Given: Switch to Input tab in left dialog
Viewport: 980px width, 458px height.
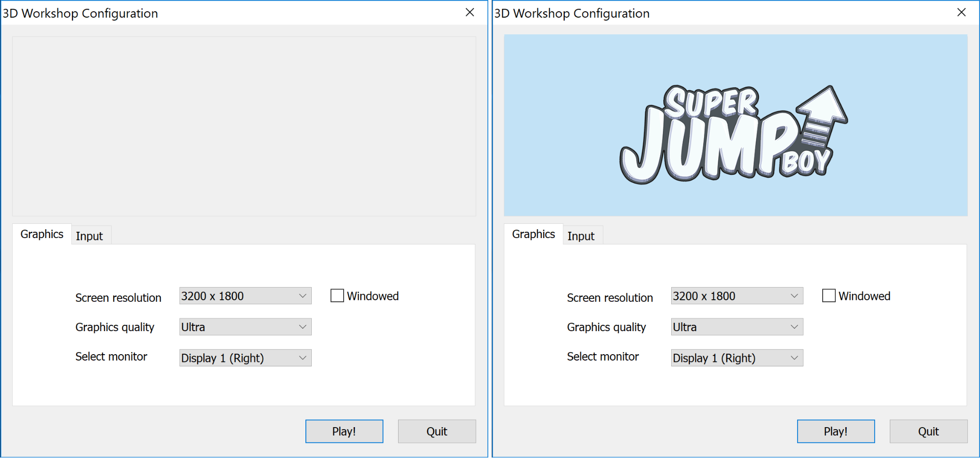Looking at the screenshot, I should tap(89, 236).
